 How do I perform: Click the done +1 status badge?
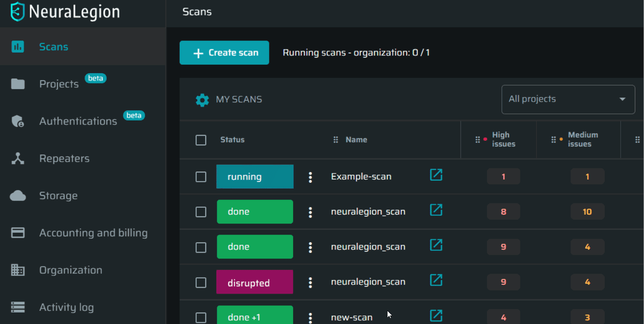pos(255,315)
